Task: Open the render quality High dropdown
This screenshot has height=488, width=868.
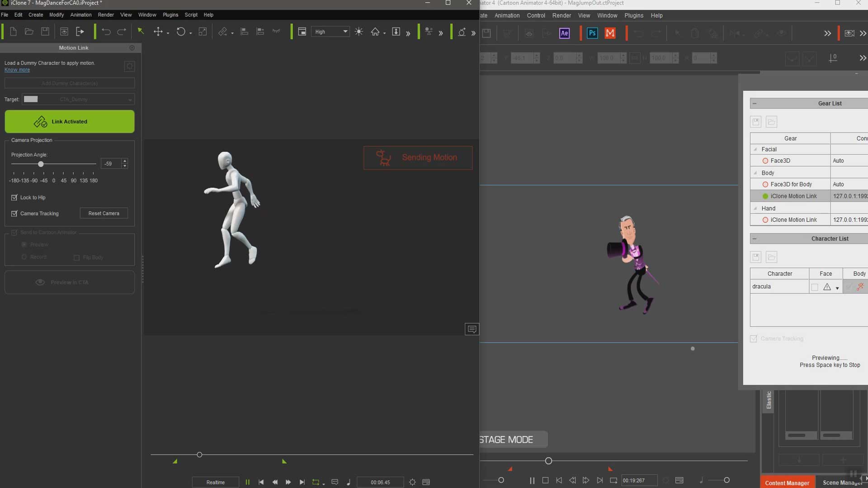Action: (x=330, y=32)
